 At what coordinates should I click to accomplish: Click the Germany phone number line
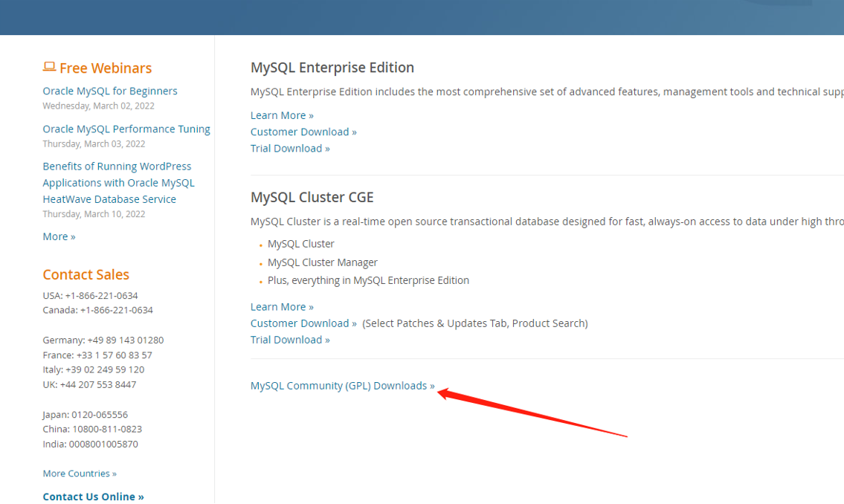click(103, 340)
